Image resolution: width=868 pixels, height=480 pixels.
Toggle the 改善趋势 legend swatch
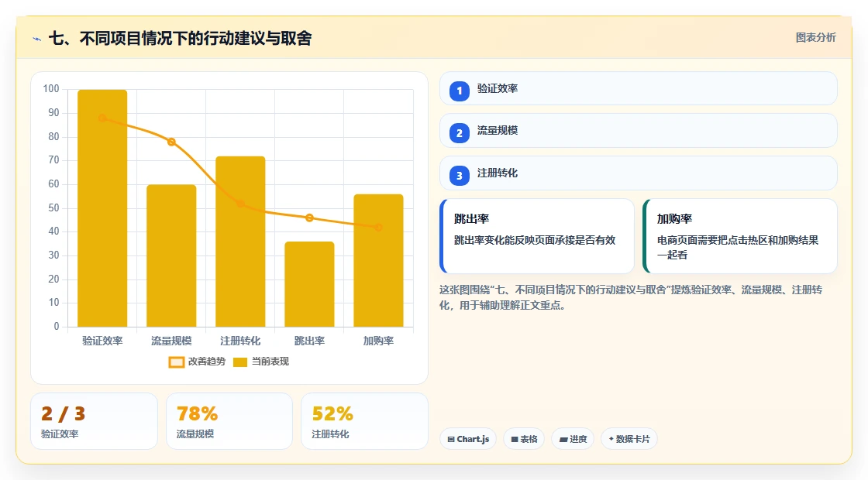pos(177,362)
